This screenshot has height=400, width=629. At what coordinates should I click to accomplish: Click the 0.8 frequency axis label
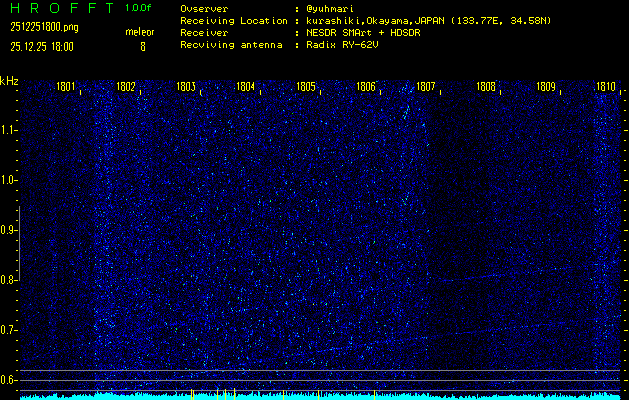click(9, 280)
